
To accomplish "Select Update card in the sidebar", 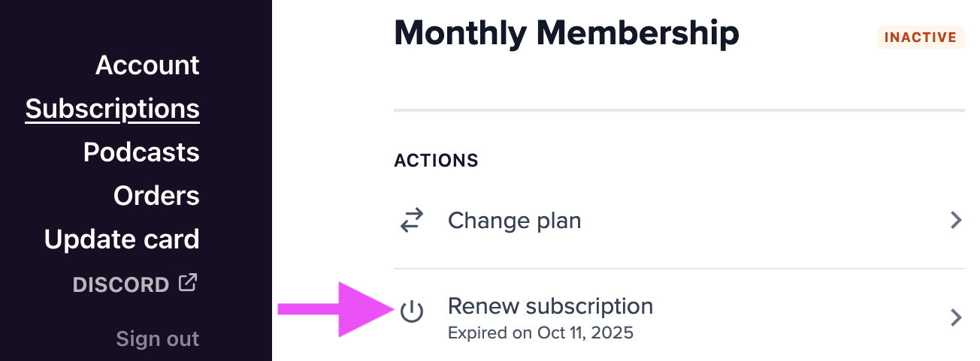I will [x=122, y=239].
